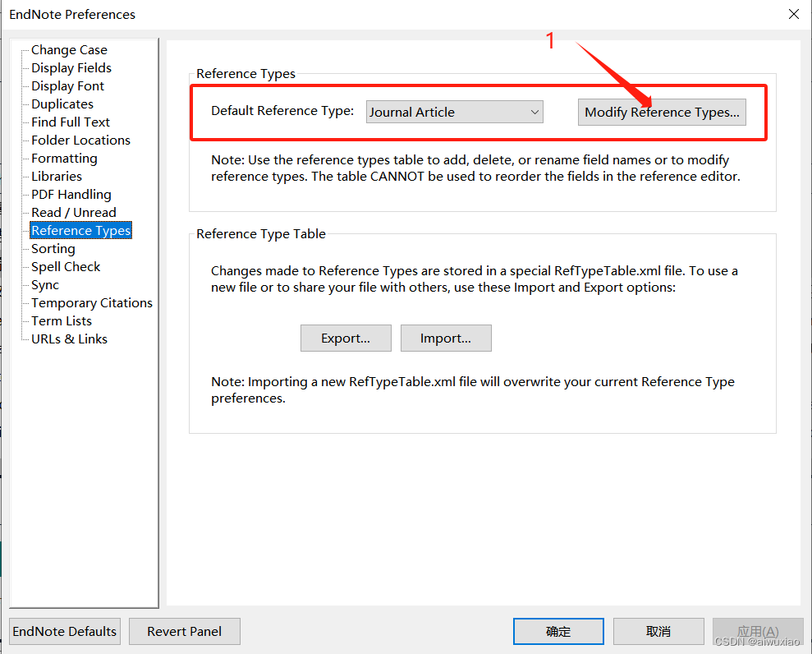Click Import reference type table
The height and width of the screenshot is (654, 812).
click(x=446, y=339)
